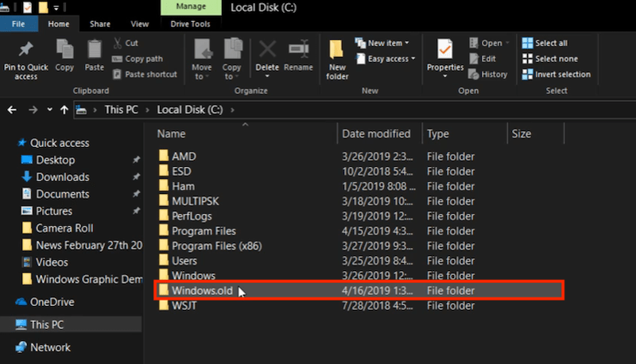Open the File menu tab
636x364 pixels.
pyautogui.click(x=18, y=24)
